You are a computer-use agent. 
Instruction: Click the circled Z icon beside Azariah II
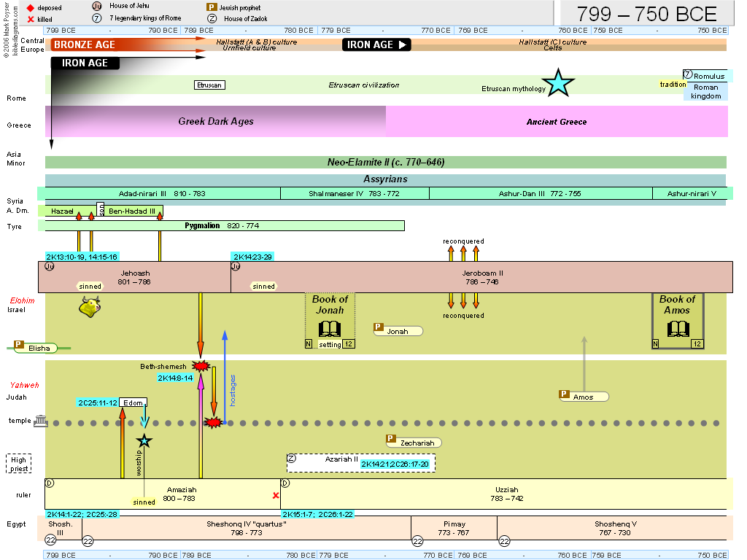coord(292,458)
